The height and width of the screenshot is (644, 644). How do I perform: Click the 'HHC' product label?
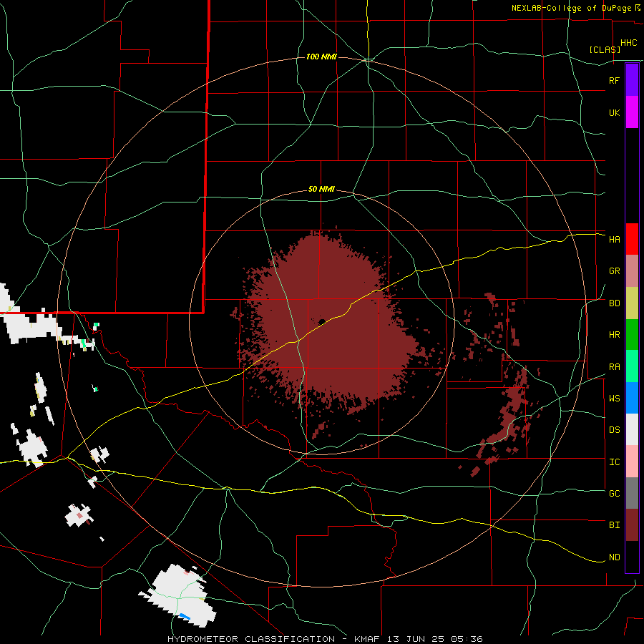(x=628, y=43)
